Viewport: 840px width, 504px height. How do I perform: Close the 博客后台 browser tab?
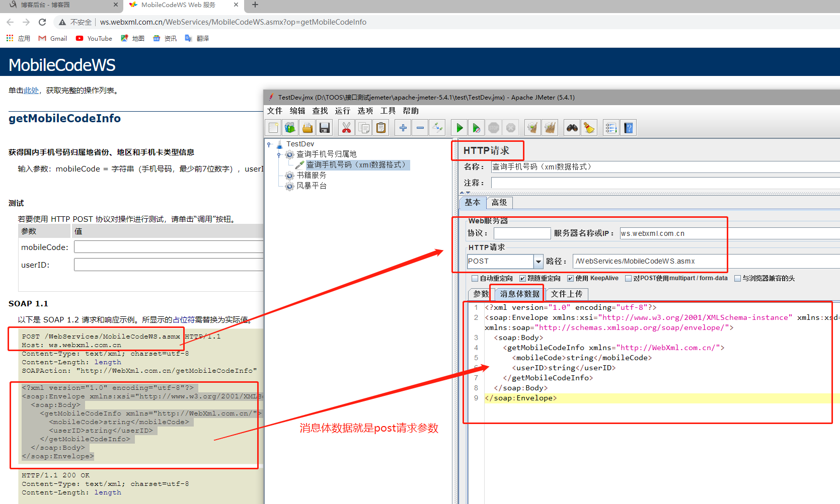[115, 5]
